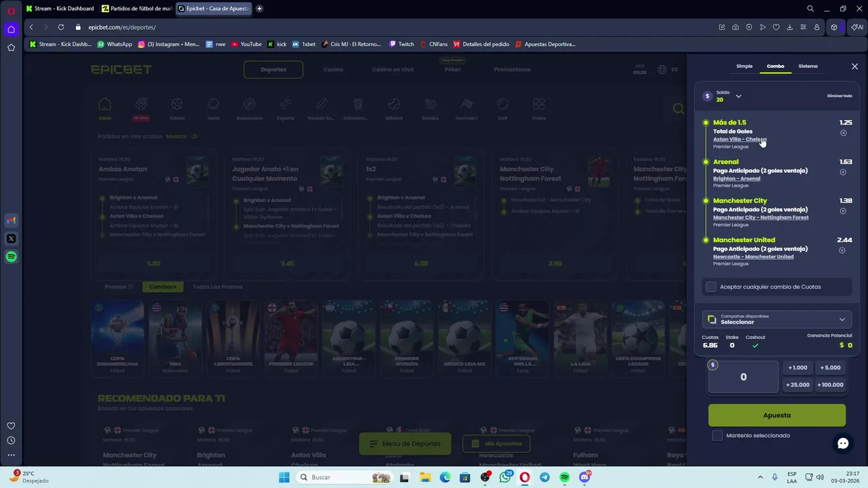
Task: Click the Saldo dollar icon
Action: click(x=707, y=96)
